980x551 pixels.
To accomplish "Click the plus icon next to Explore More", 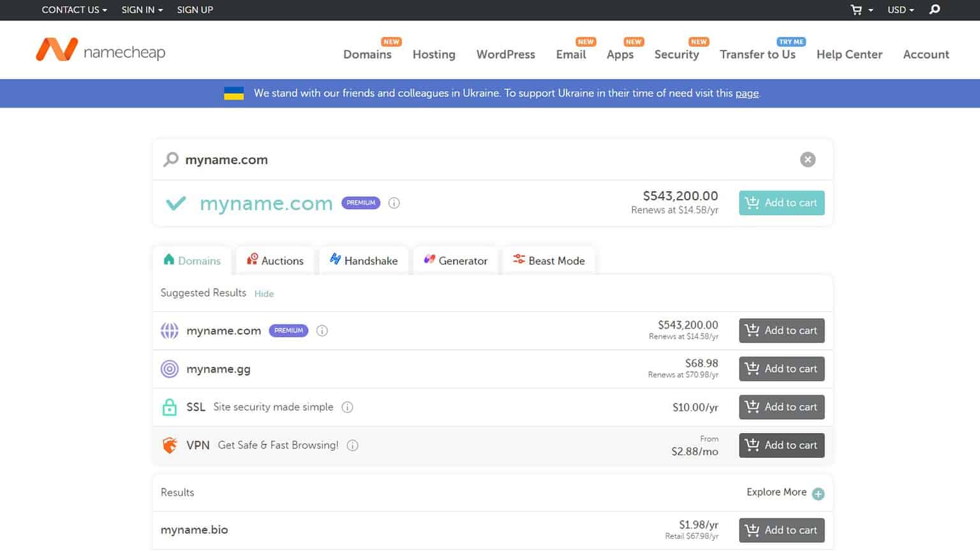I will pyautogui.click(x=819, y=494).
